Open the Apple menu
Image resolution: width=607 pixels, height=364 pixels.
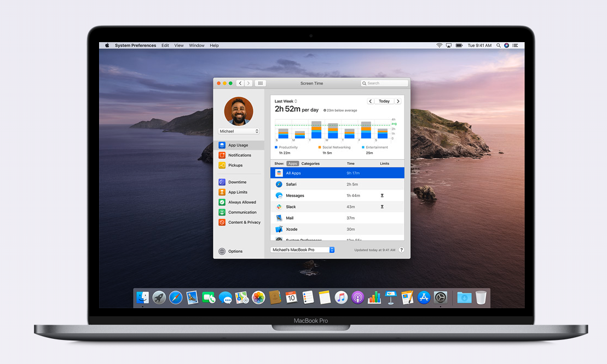(107, 45)
